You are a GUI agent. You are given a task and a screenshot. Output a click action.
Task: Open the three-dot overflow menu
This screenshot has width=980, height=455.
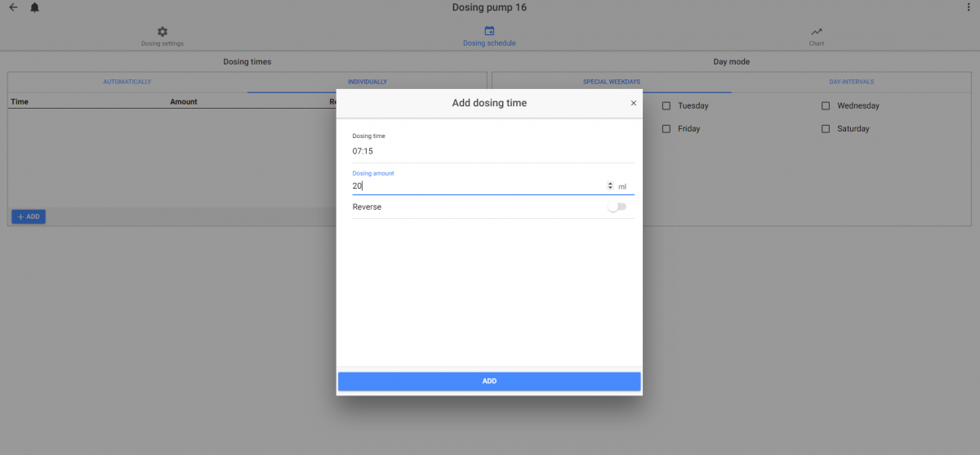coord(969,7)
